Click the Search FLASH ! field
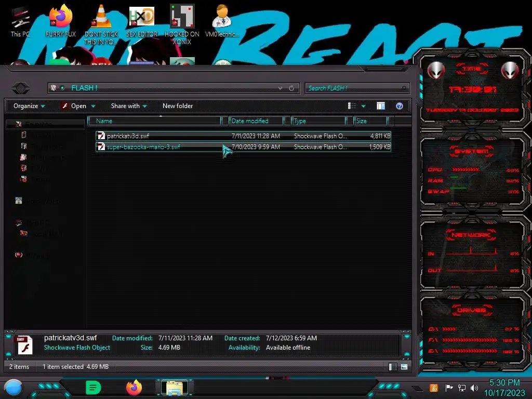 click(x=357, y=88)
